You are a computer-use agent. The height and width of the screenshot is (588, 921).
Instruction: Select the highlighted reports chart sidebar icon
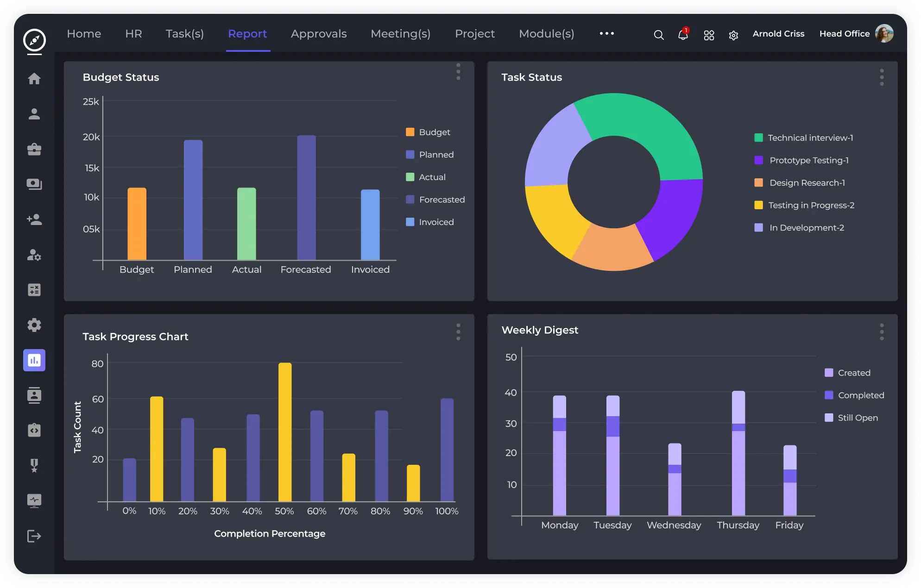(x=34, y=360)
